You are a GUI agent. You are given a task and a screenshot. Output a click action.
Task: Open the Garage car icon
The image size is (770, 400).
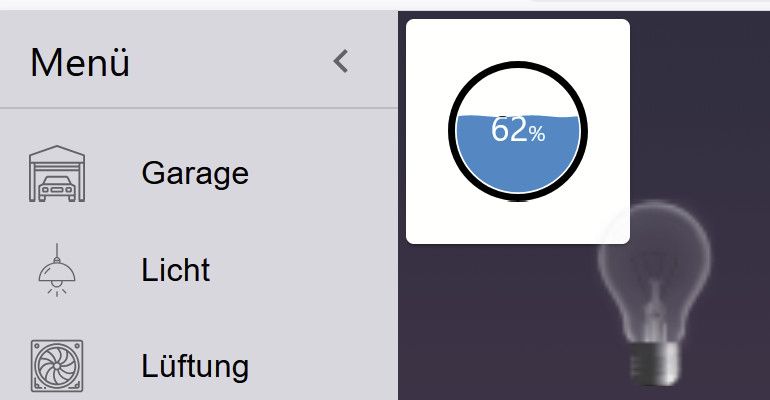point(57,174)
